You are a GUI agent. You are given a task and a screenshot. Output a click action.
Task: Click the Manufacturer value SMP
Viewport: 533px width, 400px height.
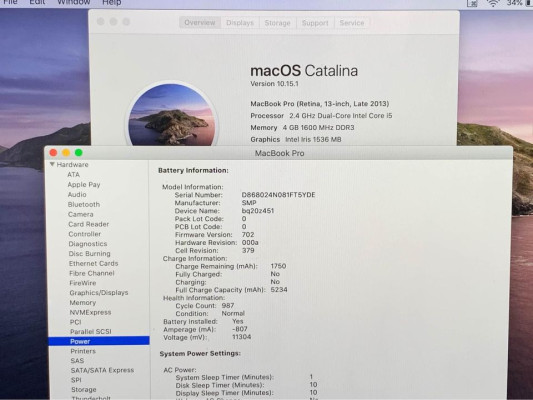click(249, 203)
